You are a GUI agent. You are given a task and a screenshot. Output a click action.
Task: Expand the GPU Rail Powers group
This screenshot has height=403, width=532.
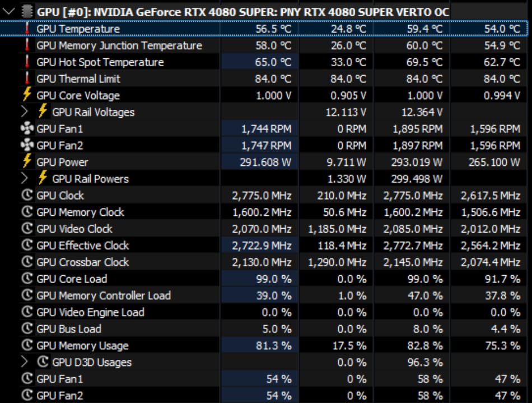24,179
